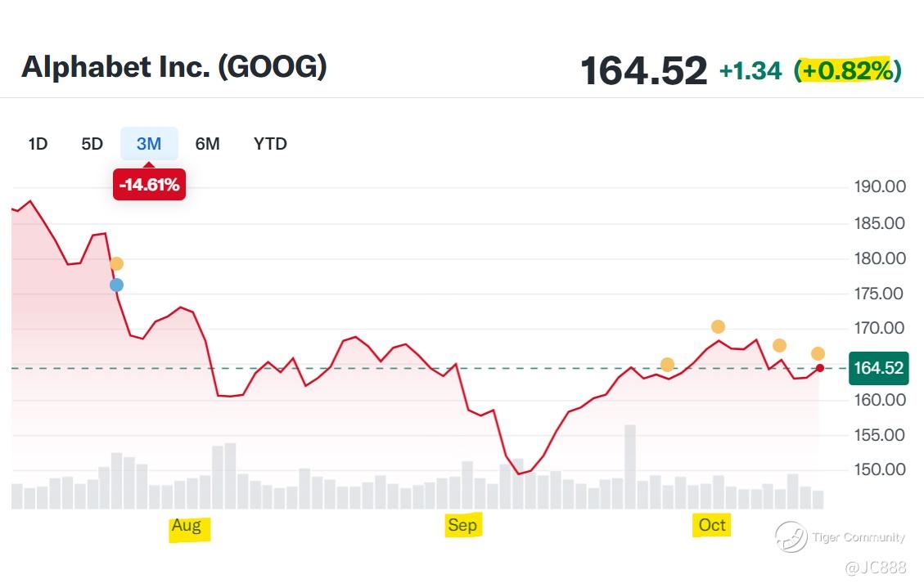
Task: Click the orange marker above blue dot
Action: pos(116,263)
